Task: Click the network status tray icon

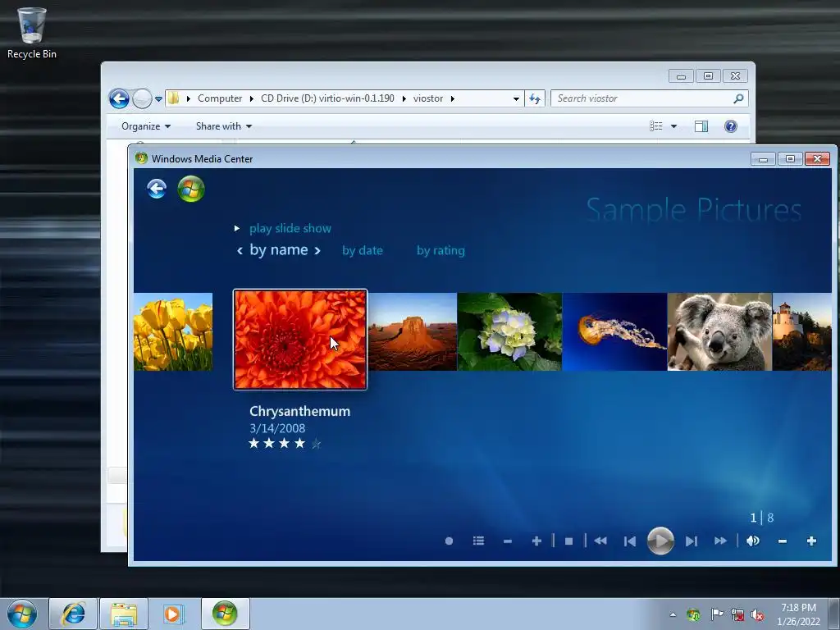Action: point(737,614)
